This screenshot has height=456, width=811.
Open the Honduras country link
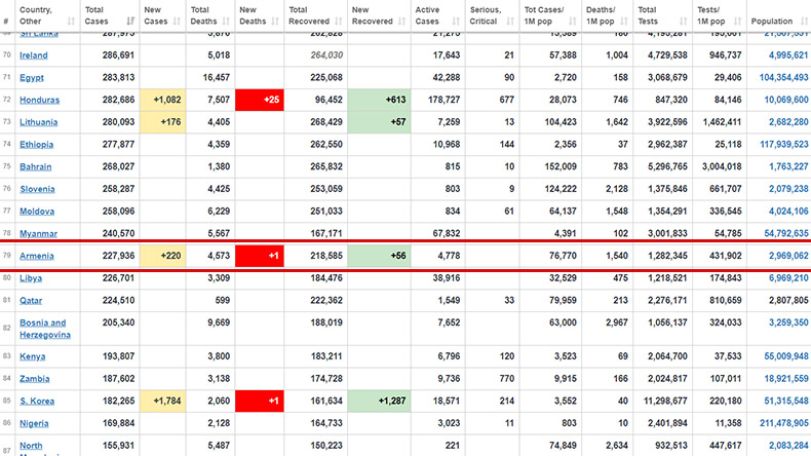click(39, 100)
